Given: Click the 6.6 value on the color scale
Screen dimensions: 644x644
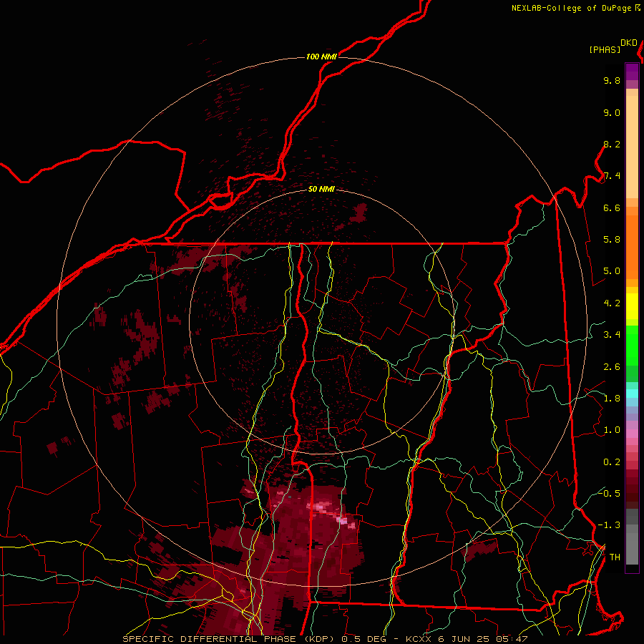Looking at the screenshot, I should click(x=612, y=208).
